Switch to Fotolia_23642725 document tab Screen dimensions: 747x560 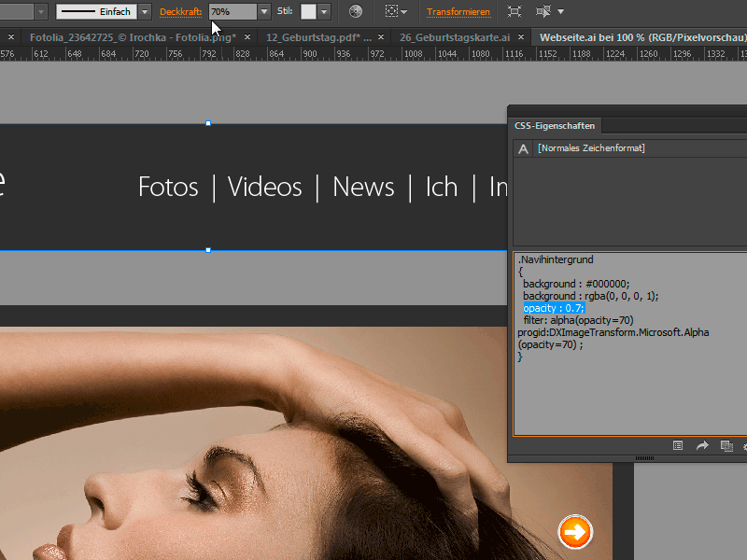point(133,37)
